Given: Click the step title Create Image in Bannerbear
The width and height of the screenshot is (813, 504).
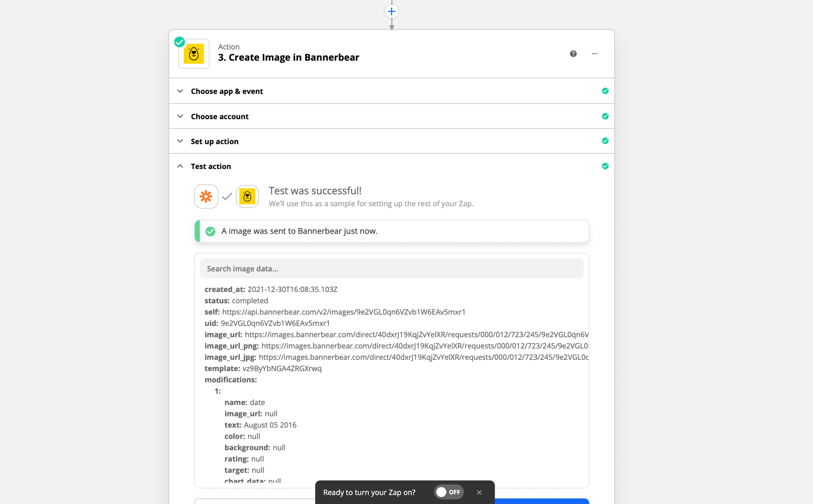Looking at the screenshot, I should [x=288, y=58].
